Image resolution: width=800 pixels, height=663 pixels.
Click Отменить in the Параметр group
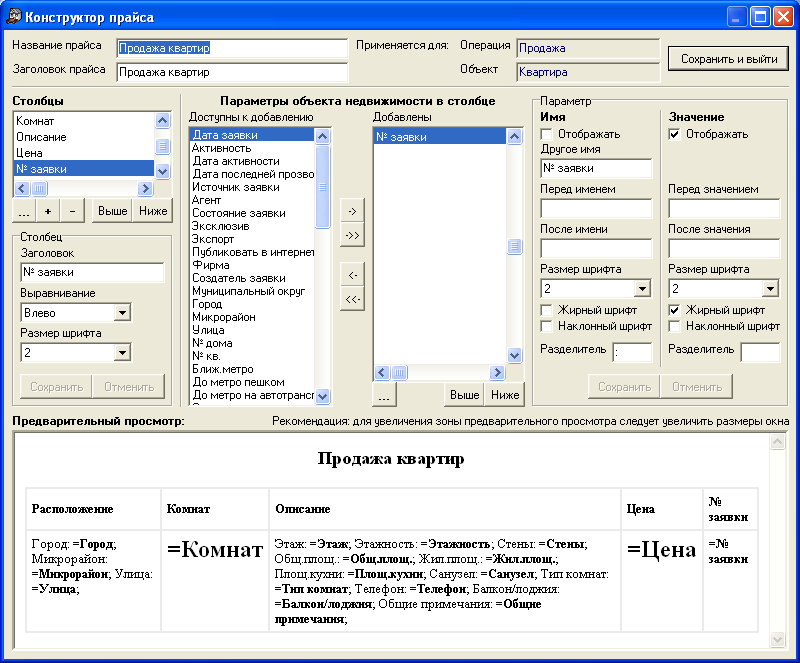click(697, 387)
